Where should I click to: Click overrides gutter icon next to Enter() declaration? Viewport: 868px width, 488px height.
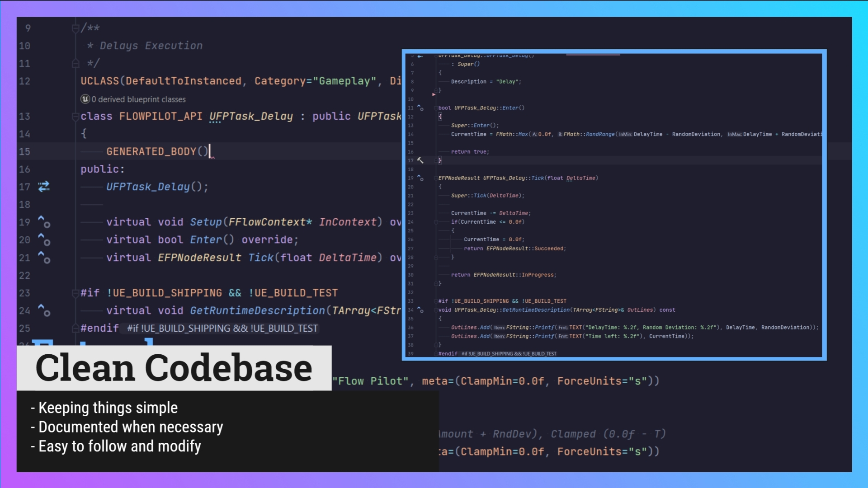[x=44, y=239]
